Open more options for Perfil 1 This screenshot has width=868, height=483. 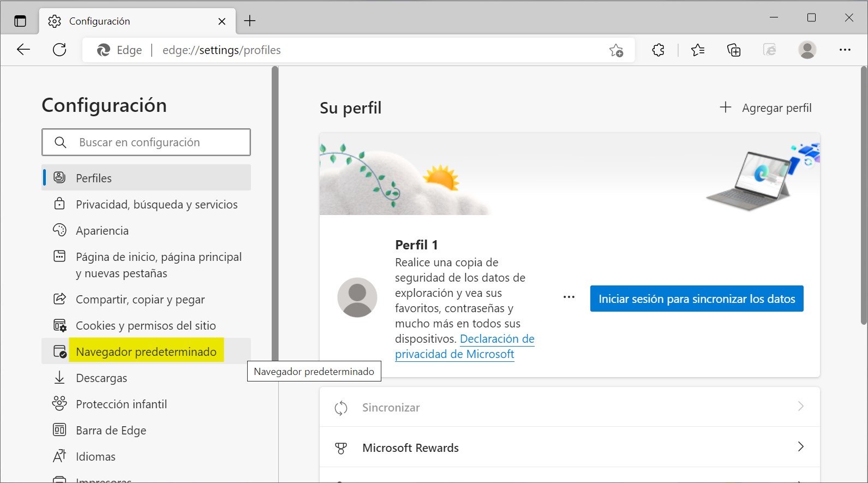[569, 297]
